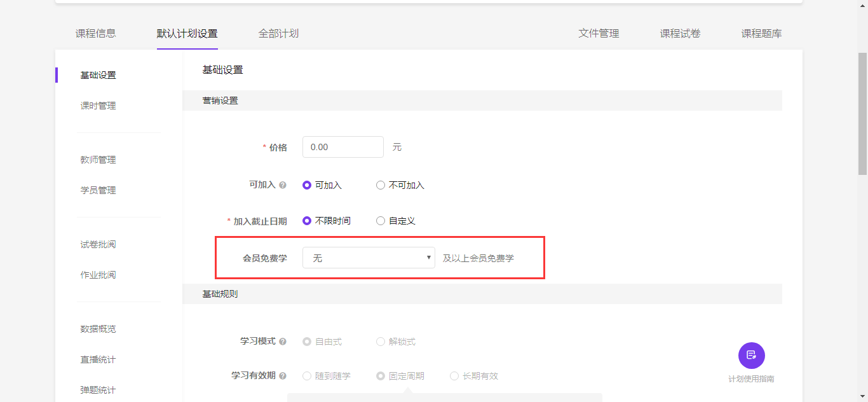
Task: Select the 可加入 radio button
Action: pyautogui.click(x=307, y=185)
